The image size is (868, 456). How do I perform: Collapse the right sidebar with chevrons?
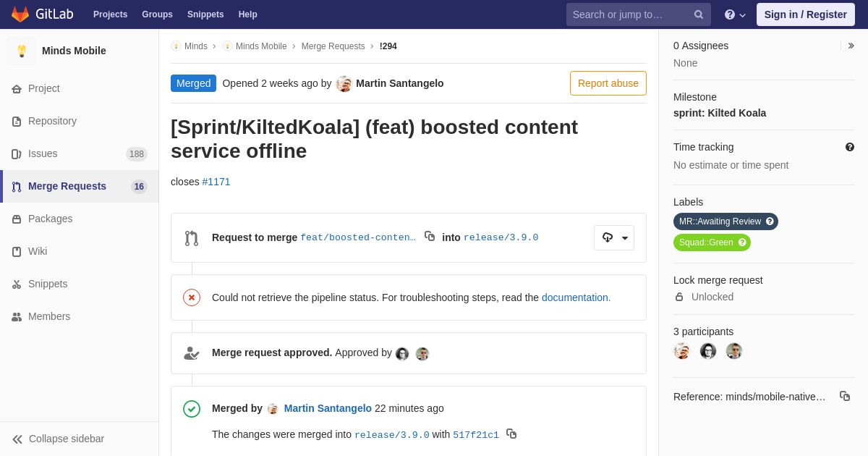tap(851, 46)
